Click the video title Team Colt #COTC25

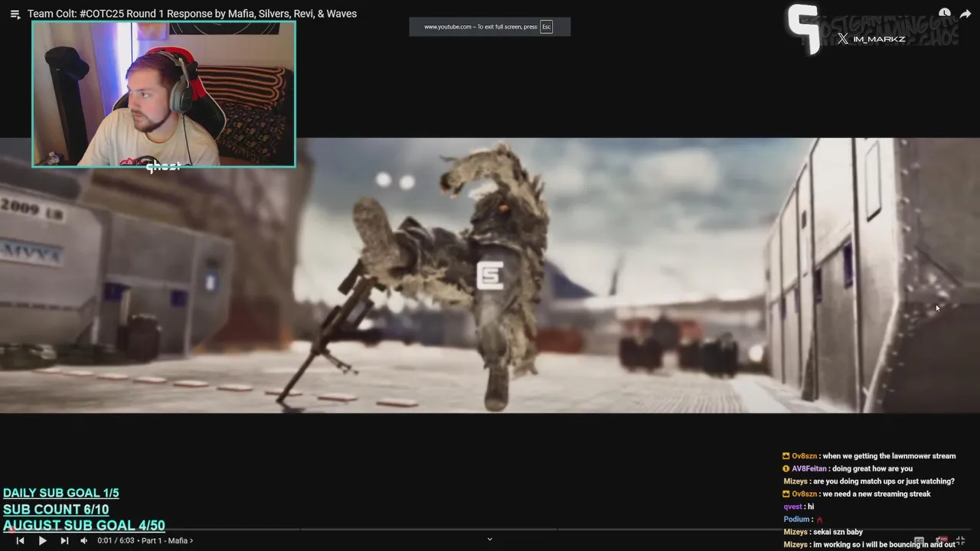tap(192, 14)
